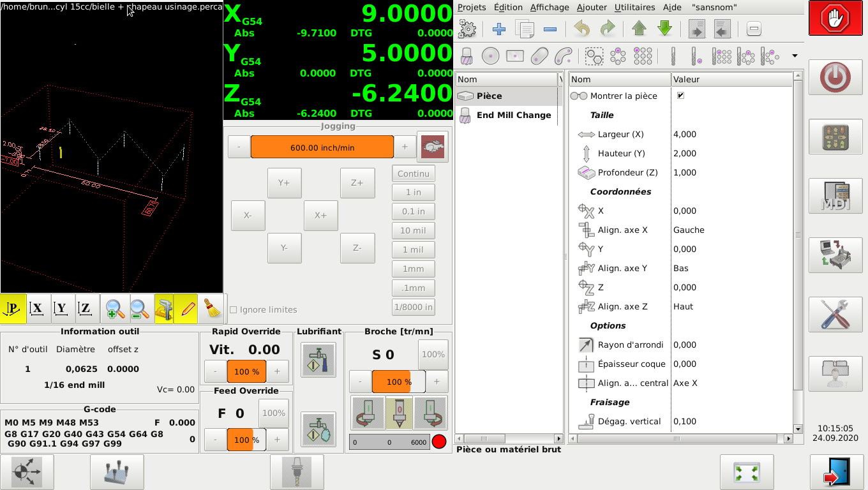868x490 pixels.
Task: Click the exit door icon to quit
Action: coord(835,472)
